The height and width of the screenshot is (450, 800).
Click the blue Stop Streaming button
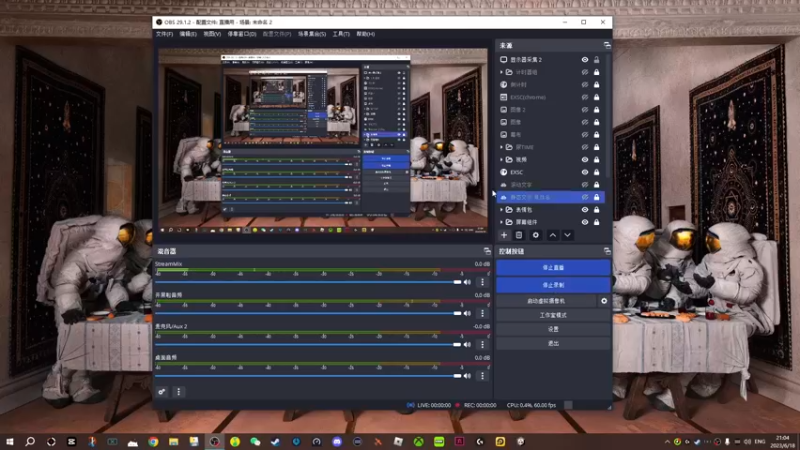[553, 267]
